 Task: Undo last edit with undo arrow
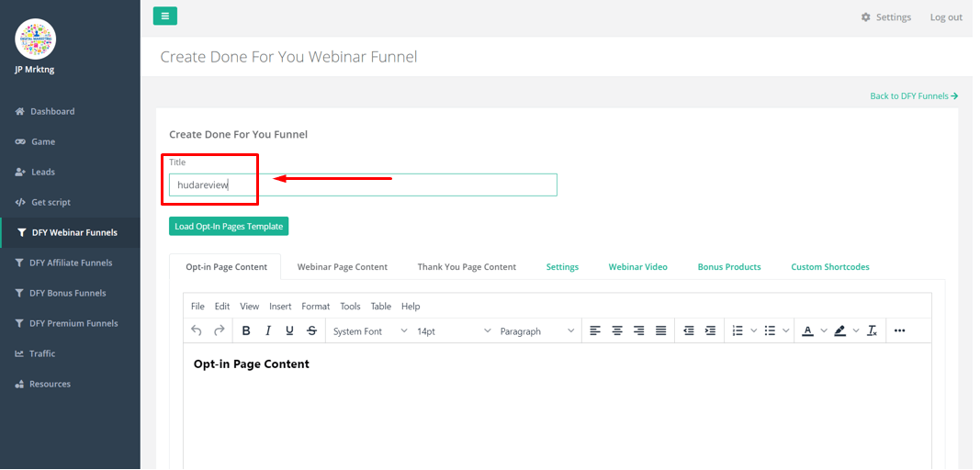pos(197,330)
